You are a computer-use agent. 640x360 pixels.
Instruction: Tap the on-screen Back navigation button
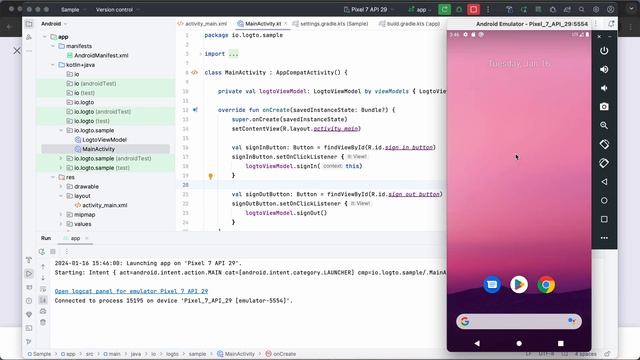(477, 344)
